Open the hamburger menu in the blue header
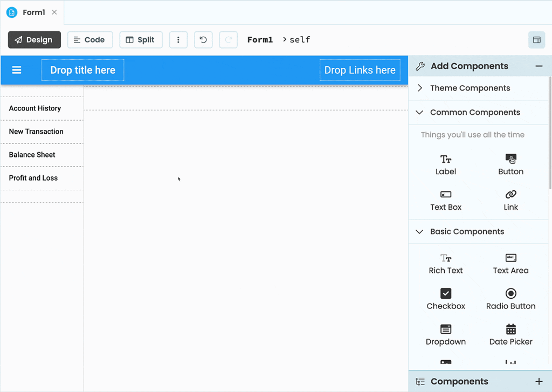Image resolution: width=552 pixels, height=392 pixels. 17,70
